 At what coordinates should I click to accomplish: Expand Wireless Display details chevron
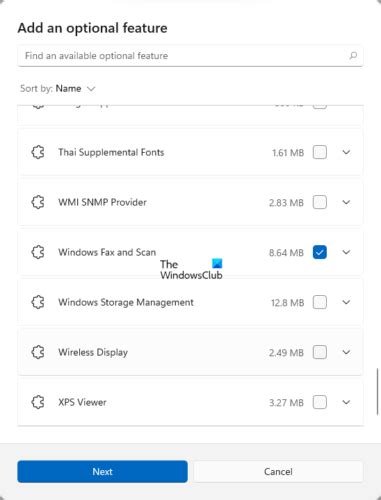346,352
